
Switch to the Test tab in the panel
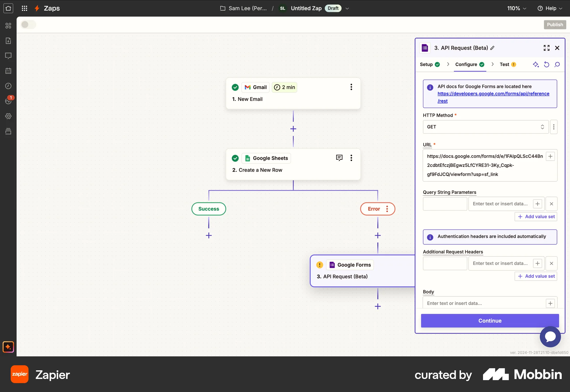pyautogui.click(x=504, y=64)
